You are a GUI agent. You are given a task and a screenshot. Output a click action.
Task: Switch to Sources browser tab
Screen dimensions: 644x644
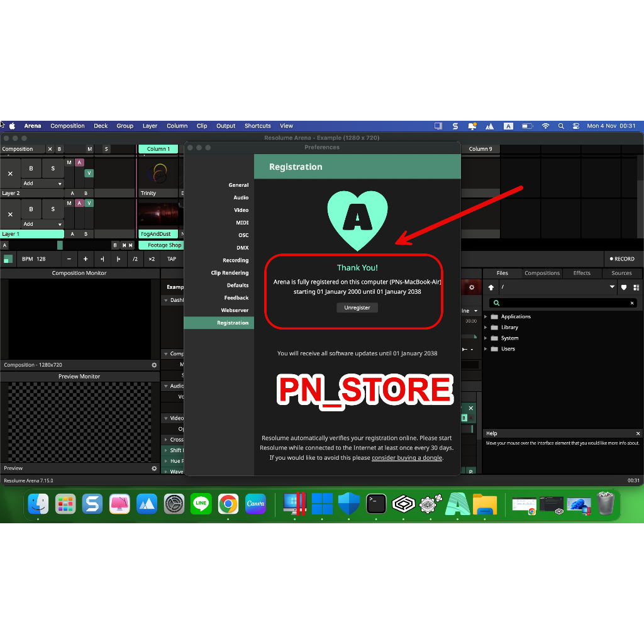[621, 273]
